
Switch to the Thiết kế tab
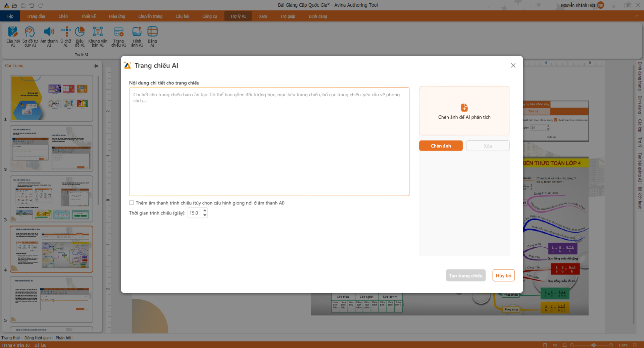(88, 16)
